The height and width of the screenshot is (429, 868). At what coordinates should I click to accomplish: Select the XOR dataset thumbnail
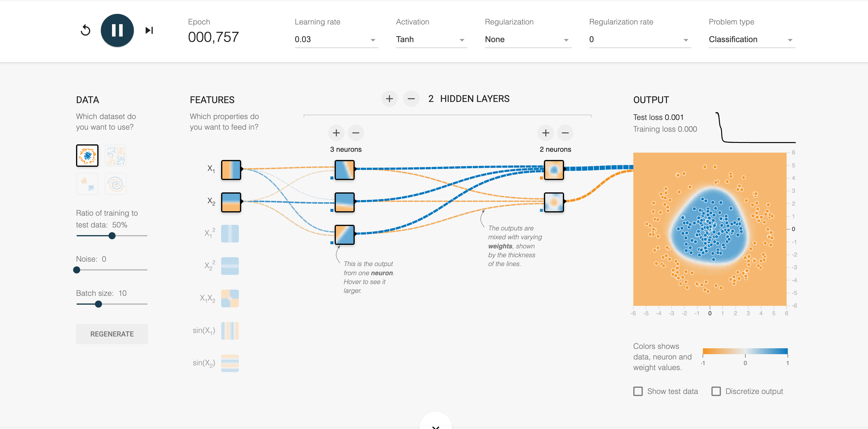pyautogui.click(x=116, y=156)
